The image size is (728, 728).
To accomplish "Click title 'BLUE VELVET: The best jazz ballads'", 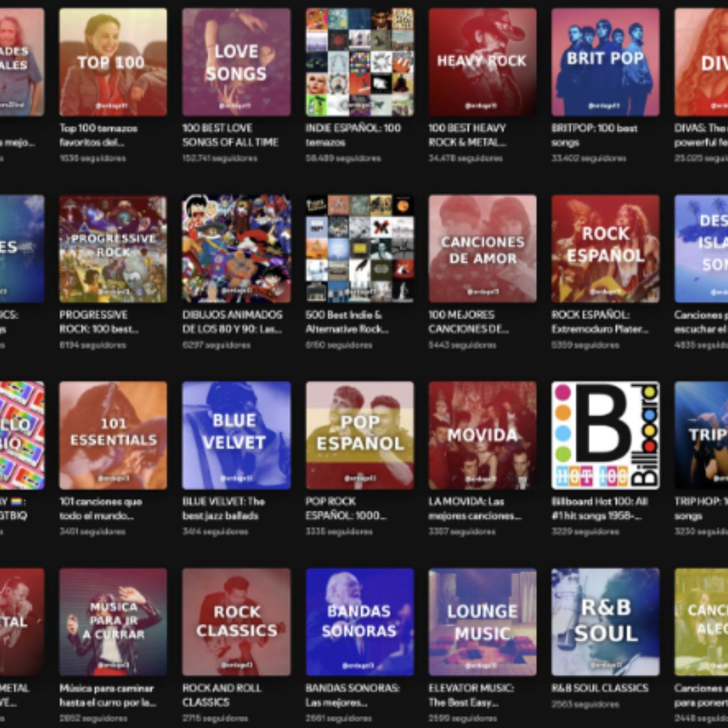I will pyautogui.click(x=224, y=508).
